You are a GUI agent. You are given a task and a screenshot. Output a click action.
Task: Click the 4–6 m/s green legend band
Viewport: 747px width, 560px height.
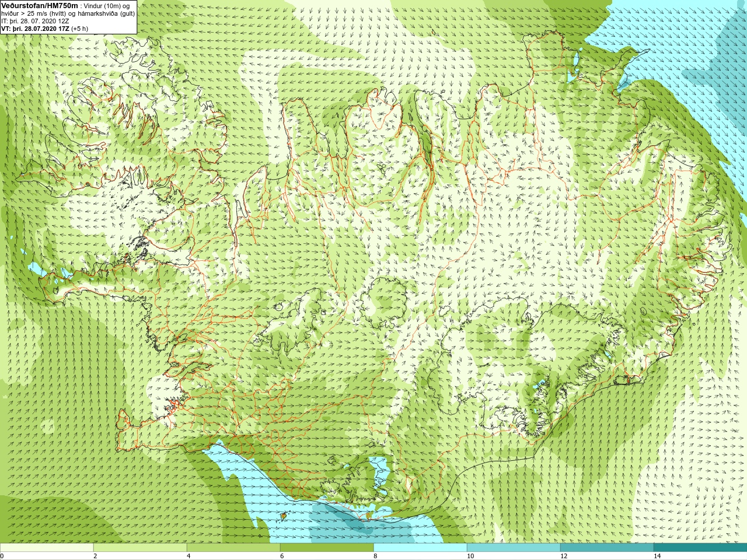click(x=233, y=548)
